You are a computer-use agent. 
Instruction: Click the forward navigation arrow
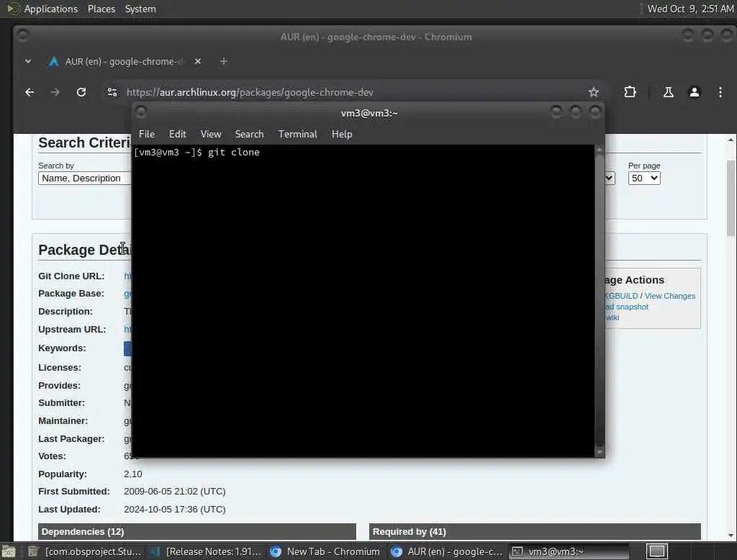tap(55, 92)
